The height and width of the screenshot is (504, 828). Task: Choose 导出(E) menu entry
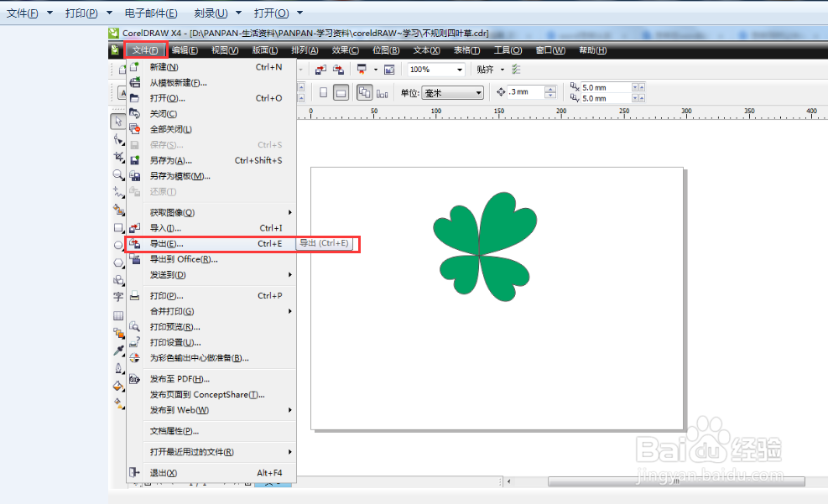coord(211,244)
